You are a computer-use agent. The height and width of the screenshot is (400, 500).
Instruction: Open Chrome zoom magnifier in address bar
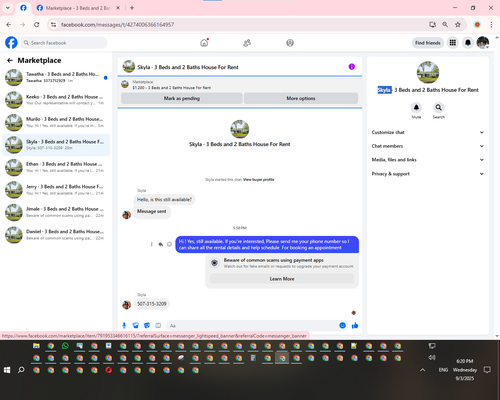pyautogui.click(x=445, y=25)
